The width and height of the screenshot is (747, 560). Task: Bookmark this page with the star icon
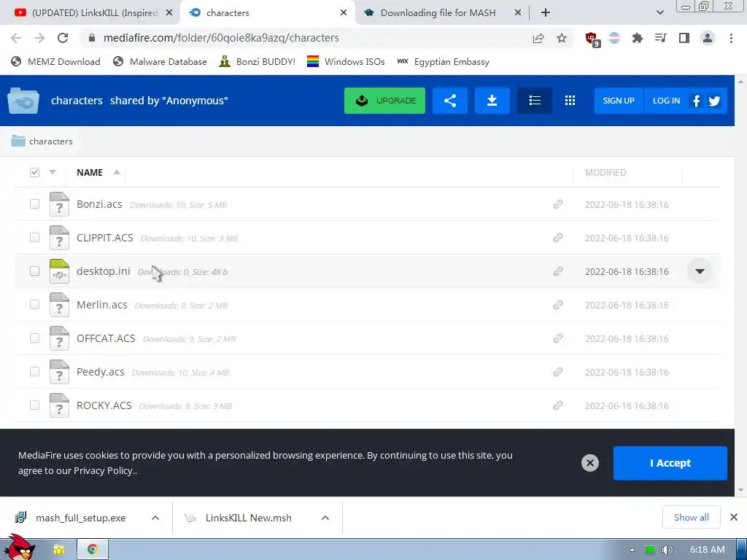point(562,38)
